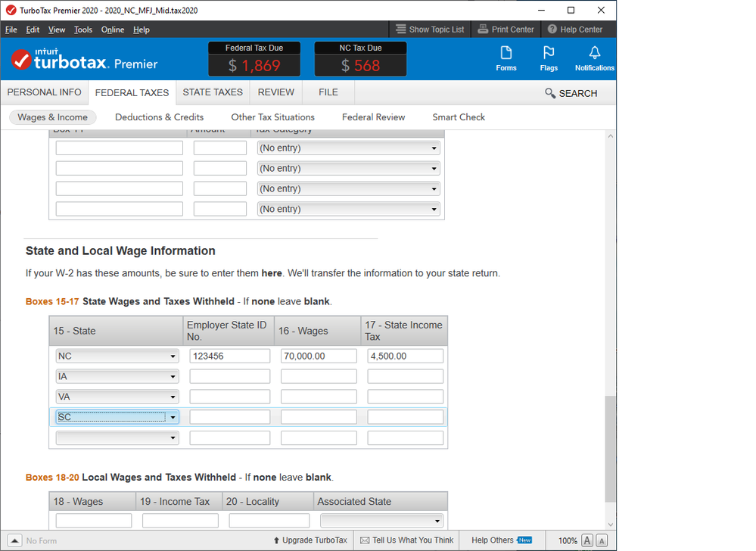Select Federal Review subtab
This screenshot has height=551, width=756.
click(373, 117)
